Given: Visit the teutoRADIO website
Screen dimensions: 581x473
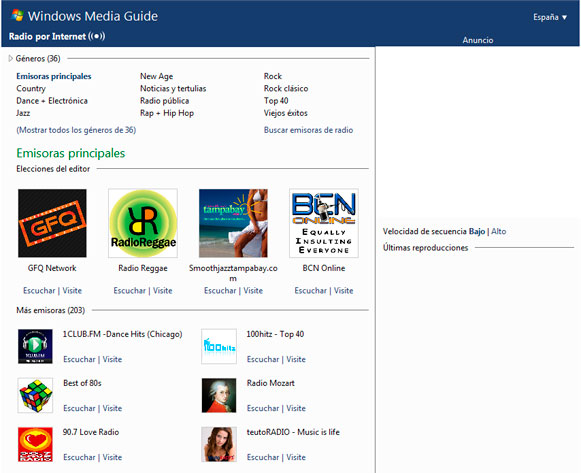Looking at the screenshot, I should pos(296,457).
